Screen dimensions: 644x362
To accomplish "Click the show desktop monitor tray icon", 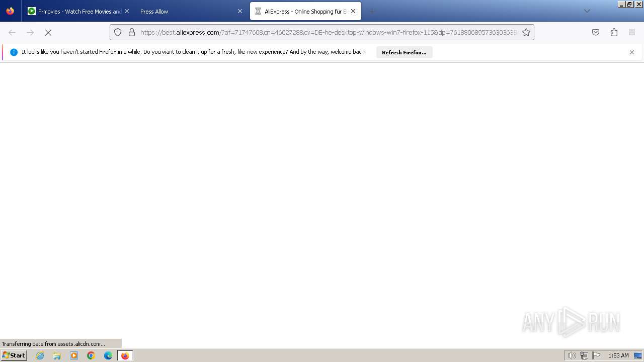I will tap(638, 355).
